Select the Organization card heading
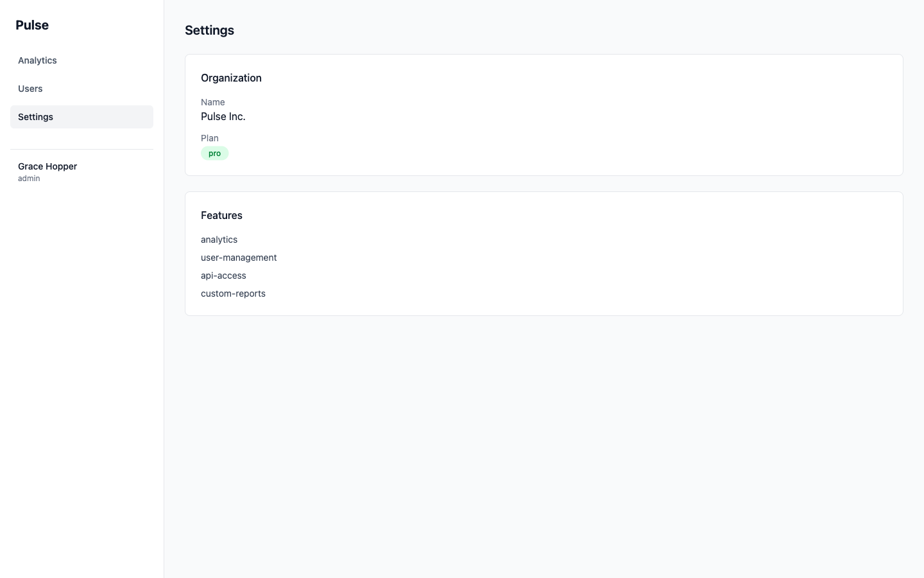Viewport: 924px width, 578px height. click(231, 78)
